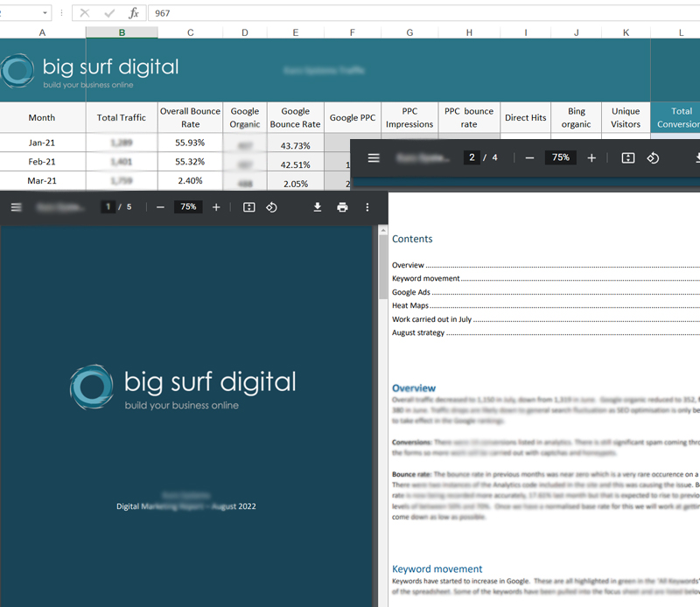Select column K header
The height and width of the screenshot is (607, 700).
click(x=626, y=32)
